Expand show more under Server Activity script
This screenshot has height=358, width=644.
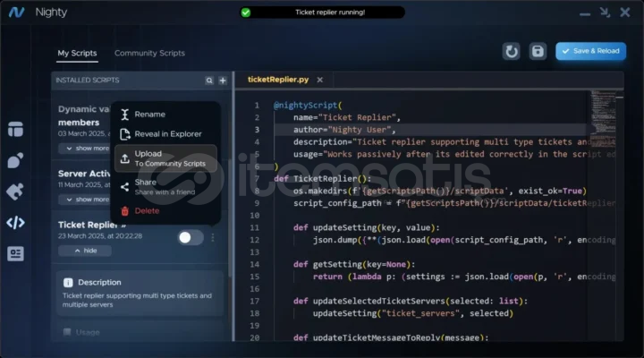[85, 200]
